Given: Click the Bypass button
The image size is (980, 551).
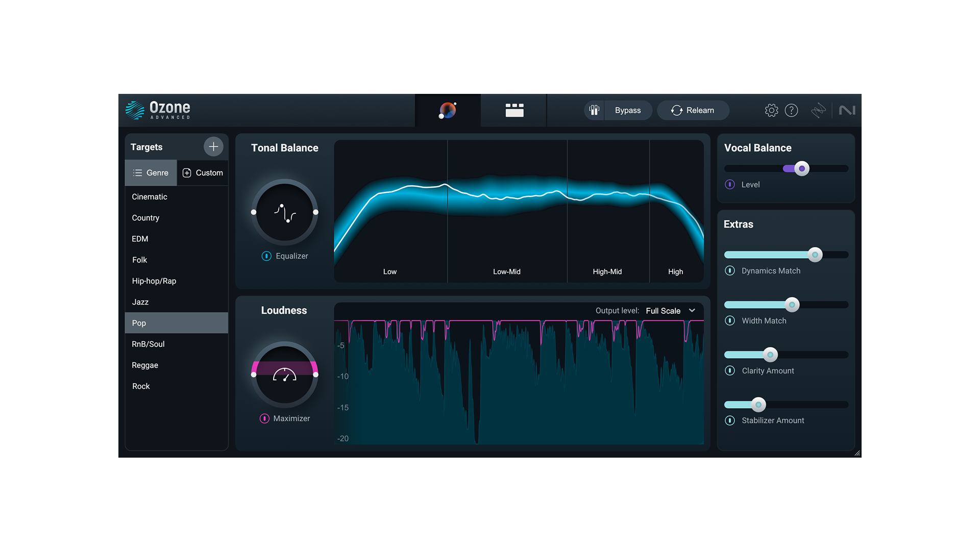Looking at the screenshot, I should click(x=628, y=110).
